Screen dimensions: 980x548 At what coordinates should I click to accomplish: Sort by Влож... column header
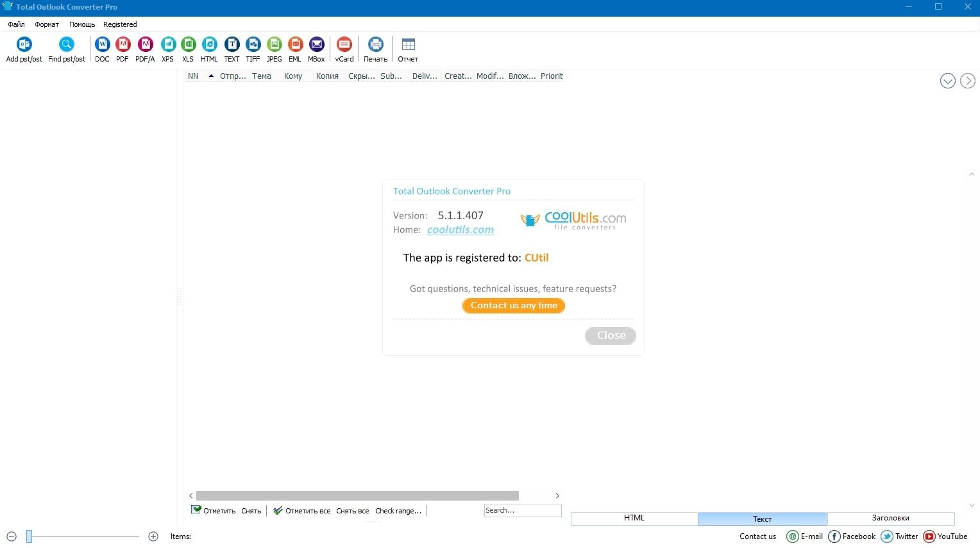click(522, 76)
